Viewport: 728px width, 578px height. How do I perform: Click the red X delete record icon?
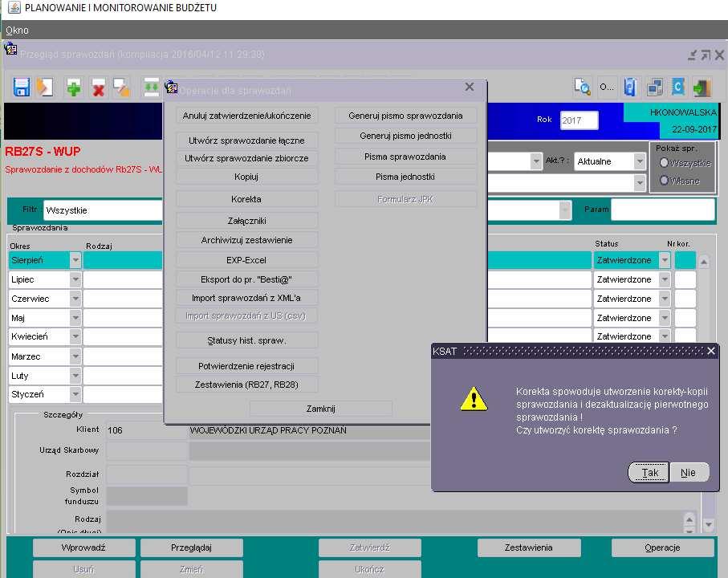click(x=98, y=88)
